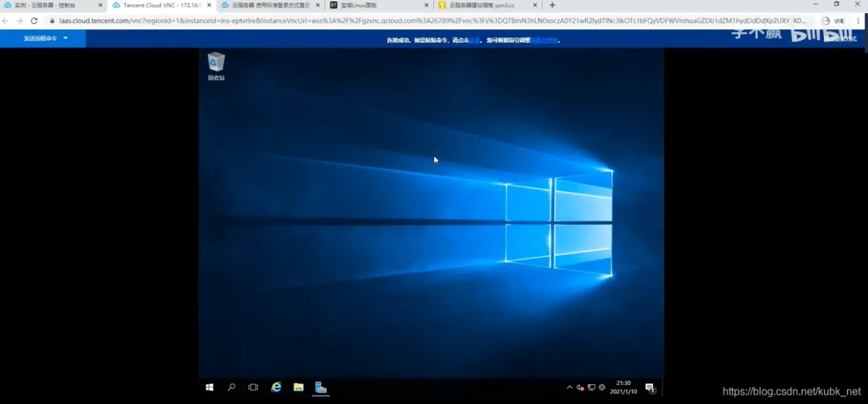This screenshot has height=404, width=868.
Task: Launch Internet Explorer from the taskbar
Action: coord(276,387)
